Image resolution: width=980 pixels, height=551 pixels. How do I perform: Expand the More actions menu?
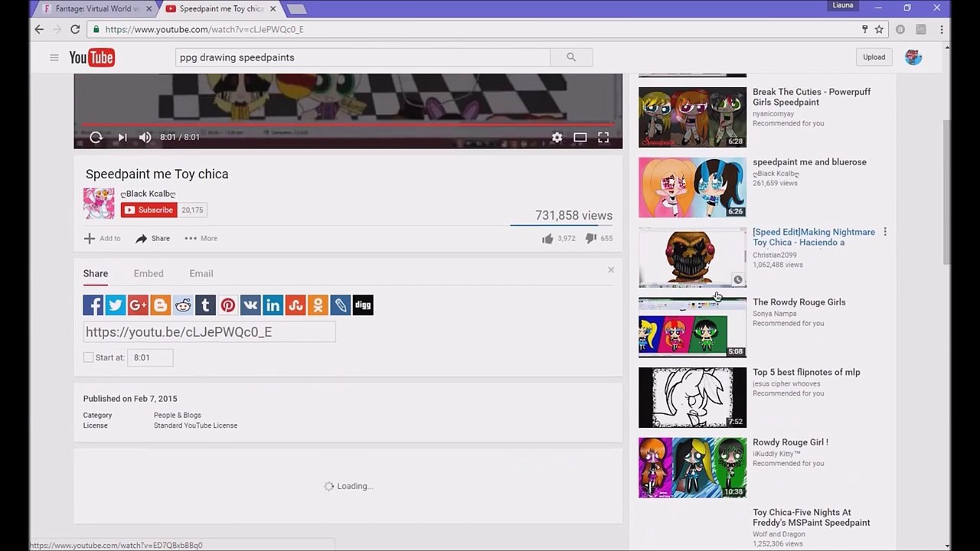pos(201,238)
